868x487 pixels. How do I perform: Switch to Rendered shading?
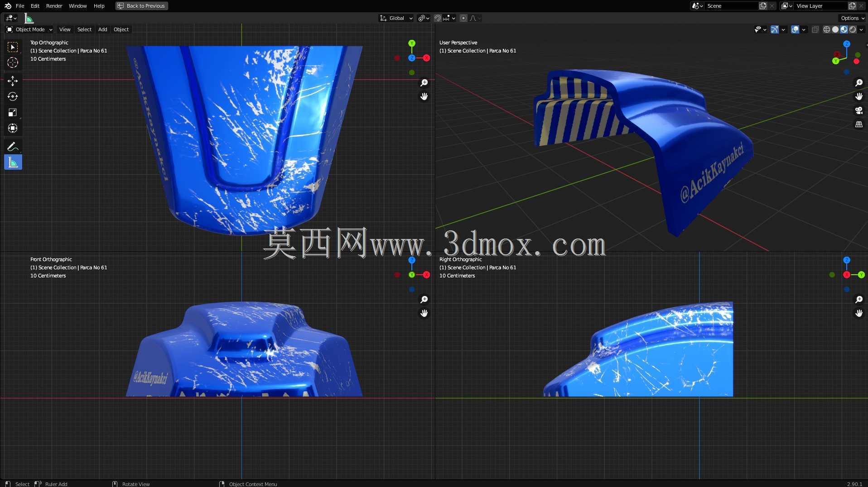click(x=853, y=29)
